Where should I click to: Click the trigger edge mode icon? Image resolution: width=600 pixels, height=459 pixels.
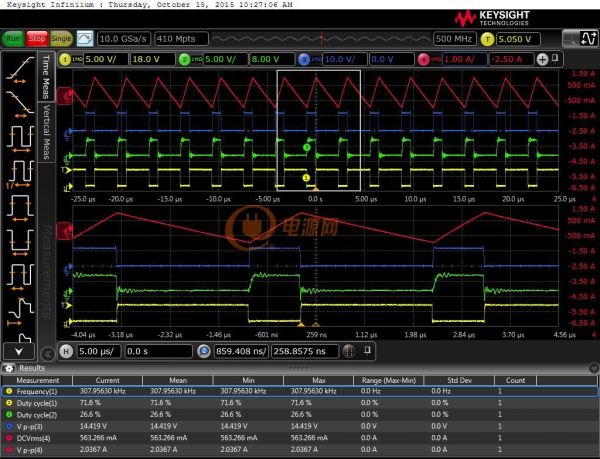(x=589, y=39)
